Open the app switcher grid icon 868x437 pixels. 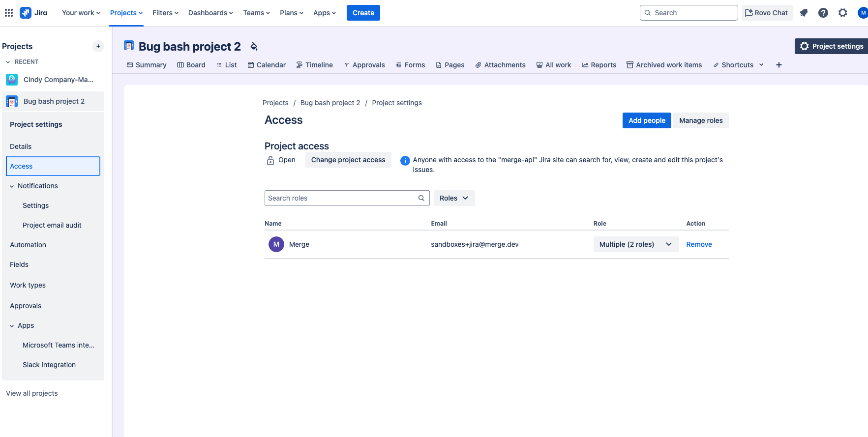[x=9, y=13]
